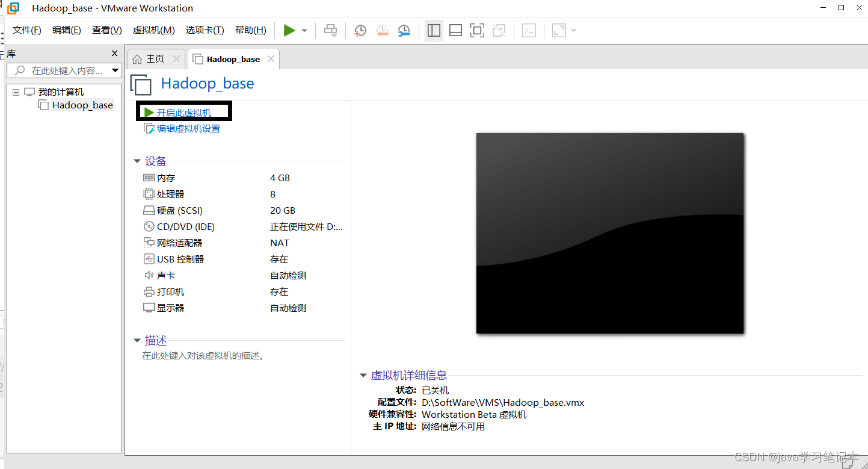The height and width of the screenshot is (469, 868).
Task: Click the USB 控制器 device icon
Action: click(x=149, y=259)
